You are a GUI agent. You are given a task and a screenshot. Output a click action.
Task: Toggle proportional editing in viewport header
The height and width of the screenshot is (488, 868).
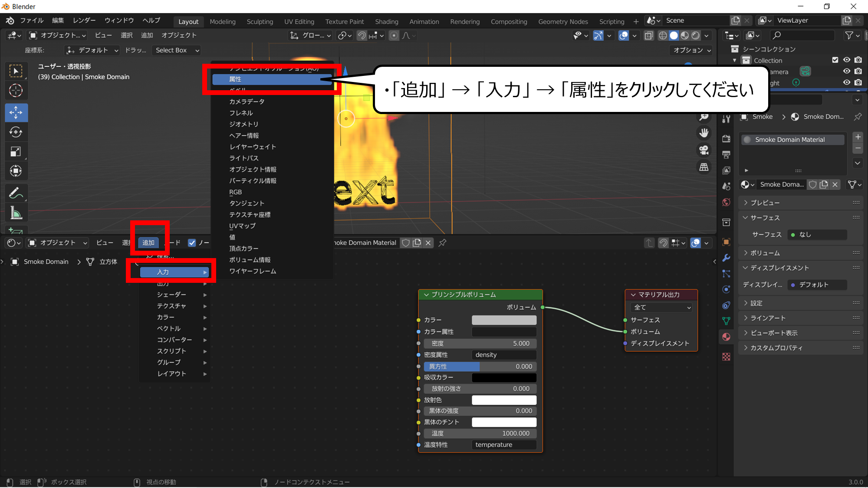pos(394,36)
